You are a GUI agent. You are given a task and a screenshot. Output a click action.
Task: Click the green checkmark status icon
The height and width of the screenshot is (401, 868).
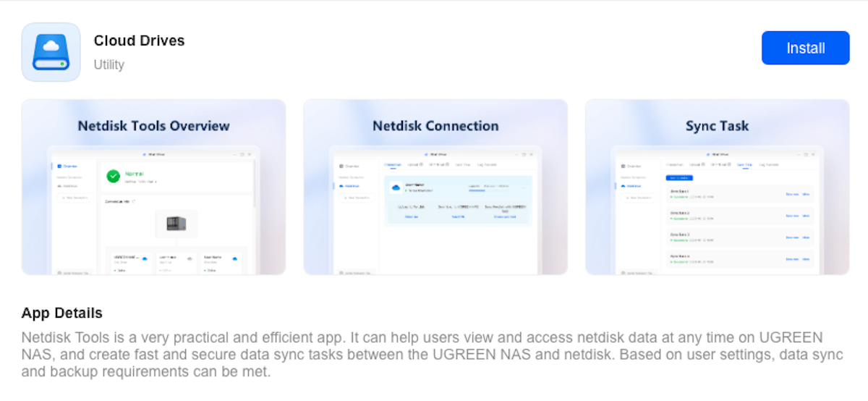(114, 176)
